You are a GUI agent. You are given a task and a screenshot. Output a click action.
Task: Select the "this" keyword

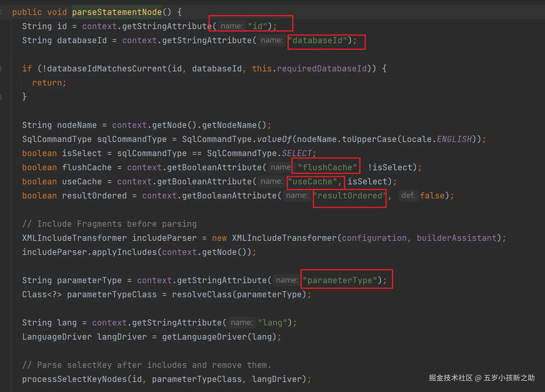pos(262,69)
